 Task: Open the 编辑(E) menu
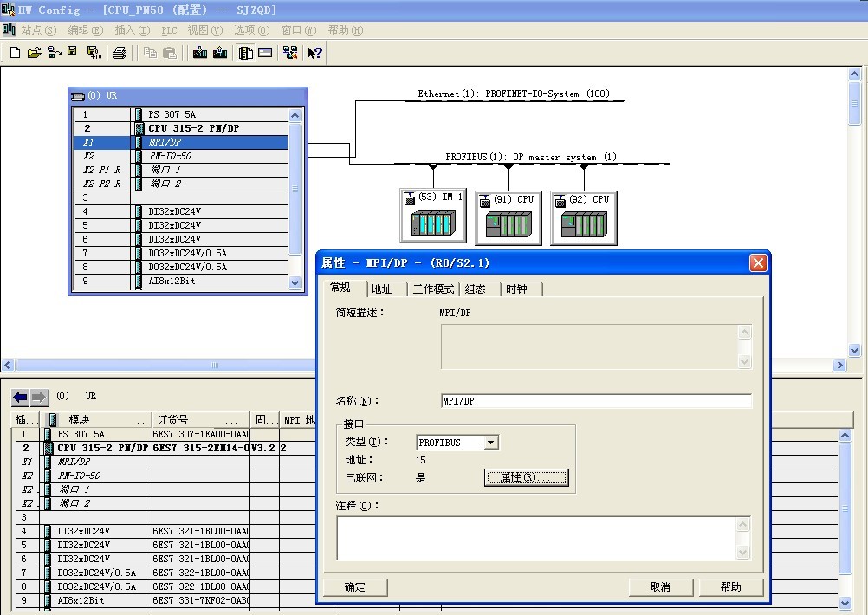(85, 30)
